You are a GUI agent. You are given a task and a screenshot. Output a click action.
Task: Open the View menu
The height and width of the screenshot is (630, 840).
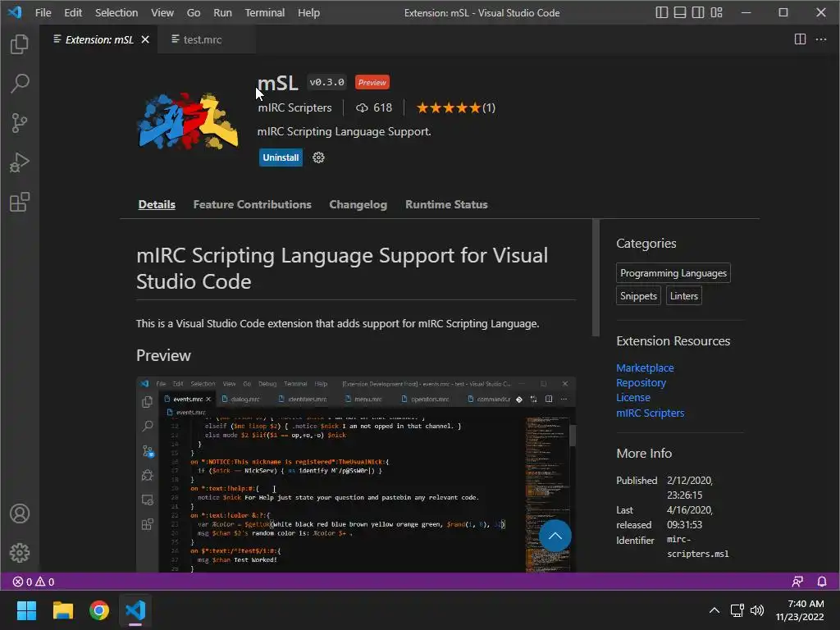coord(162,12)
